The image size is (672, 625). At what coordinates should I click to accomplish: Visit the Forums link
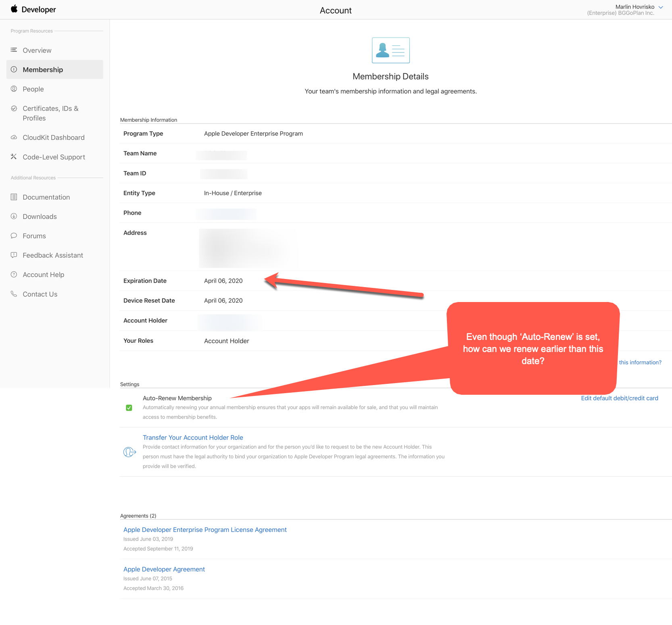coord(34,235)
